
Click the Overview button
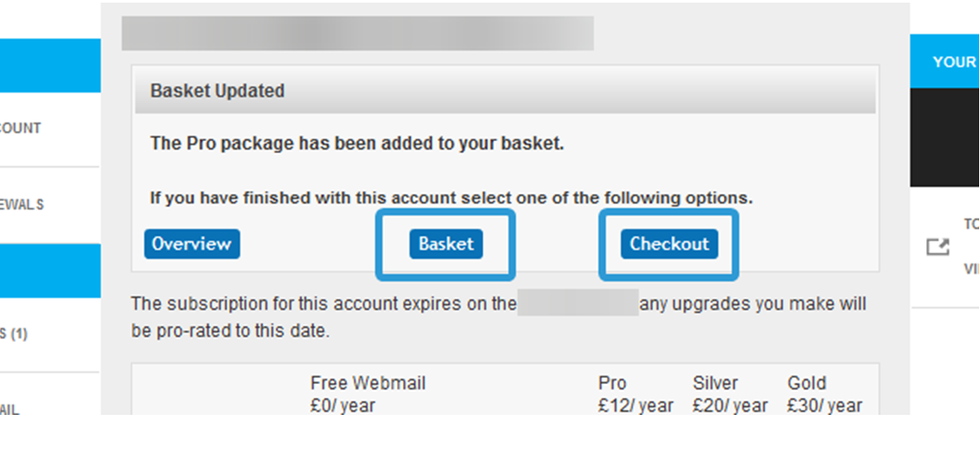[x=191, y=244]
